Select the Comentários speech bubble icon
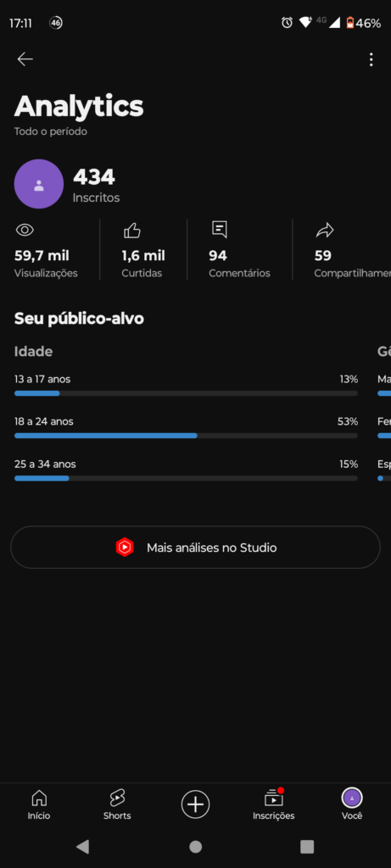The height and width of the screenshot is (868, 391). point(220,230)
